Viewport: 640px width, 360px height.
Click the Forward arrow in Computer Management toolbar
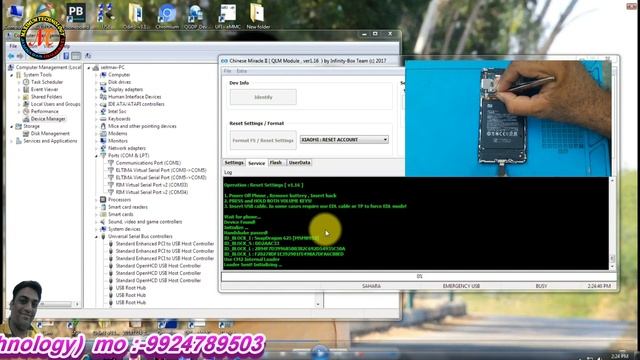20,56
